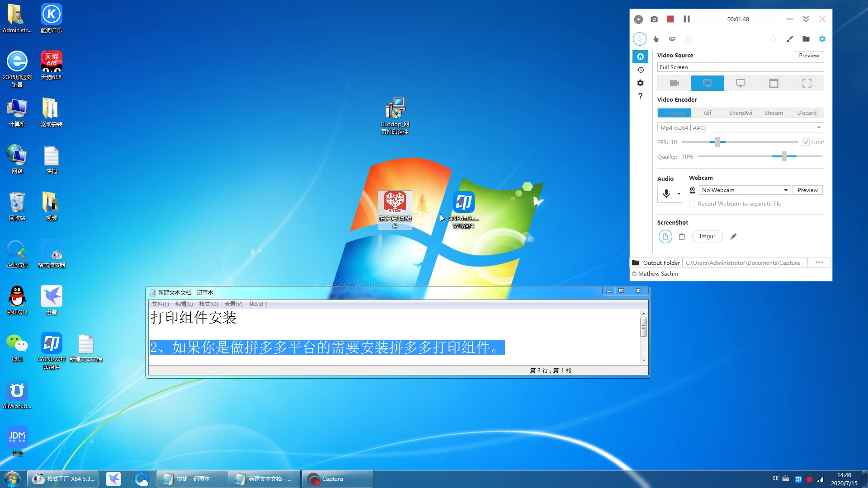
Task: Choose the FFmpeg encoder tab
Action: (675, 113)
